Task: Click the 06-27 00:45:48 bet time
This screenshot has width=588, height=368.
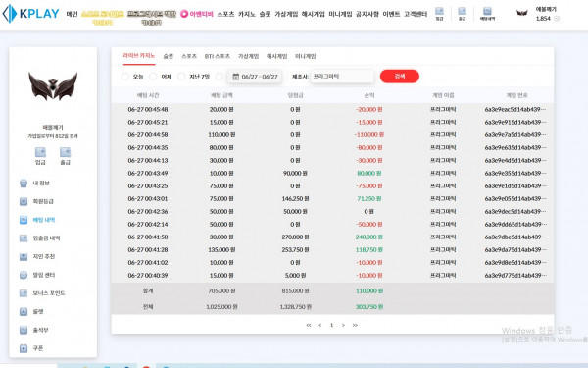Action: (148, 109)
